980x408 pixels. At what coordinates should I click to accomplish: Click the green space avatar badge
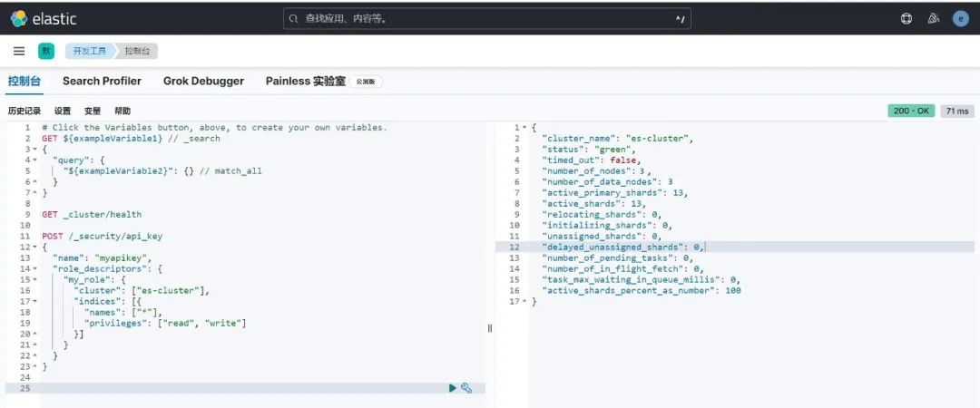click(45, 52)
